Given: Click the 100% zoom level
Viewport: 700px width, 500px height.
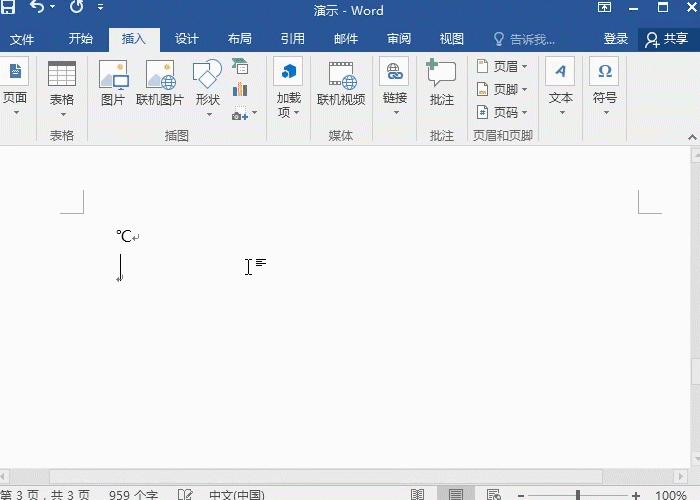Looking at the screenshot, I should (671, 495).
